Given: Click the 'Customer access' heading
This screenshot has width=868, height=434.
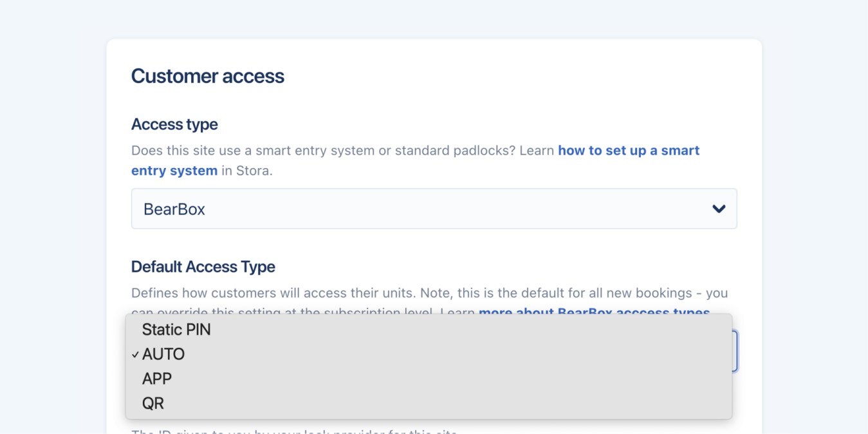Looking at the screenshot, I should point(207,76).
